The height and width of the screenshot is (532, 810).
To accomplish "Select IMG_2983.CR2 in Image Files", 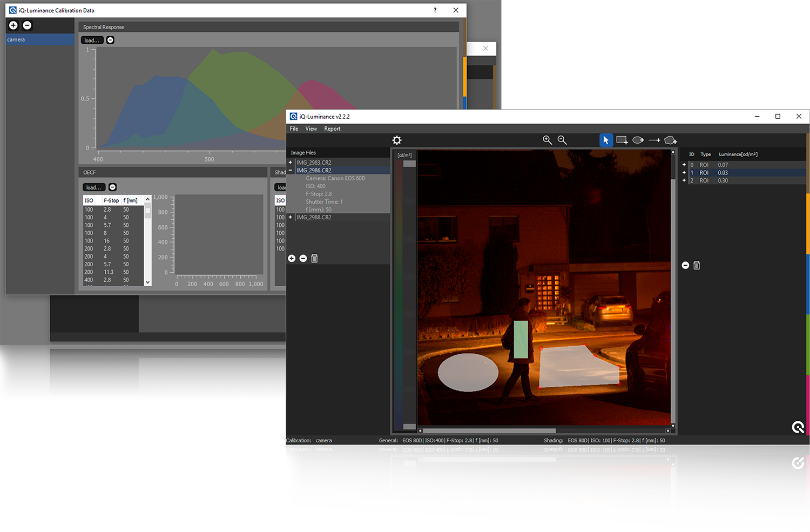I will point(343,163).
